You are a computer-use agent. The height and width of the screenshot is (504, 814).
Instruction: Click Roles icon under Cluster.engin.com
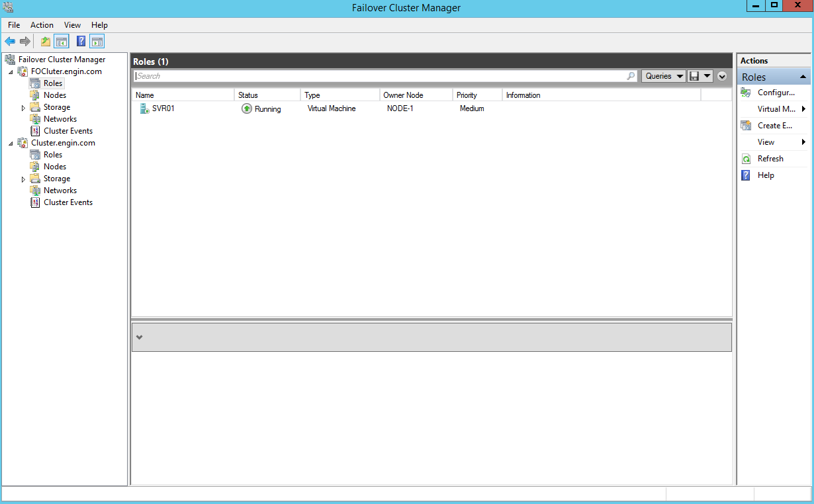click(35, 155)
